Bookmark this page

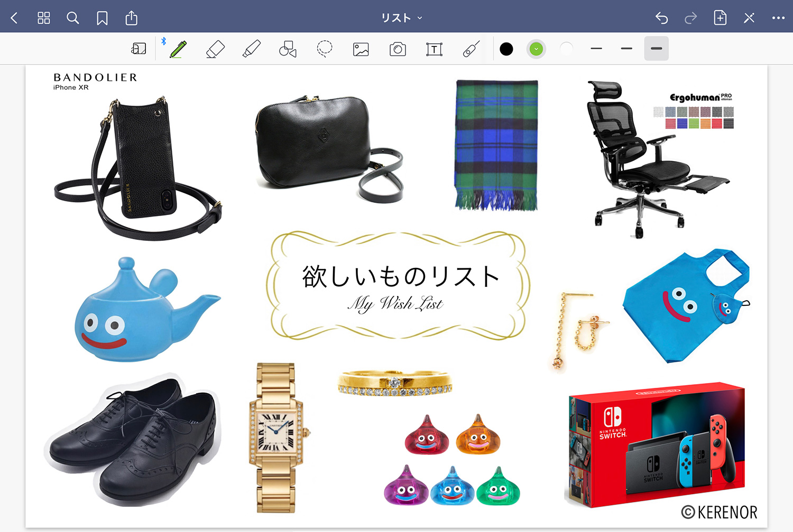(x=102, y=18)
